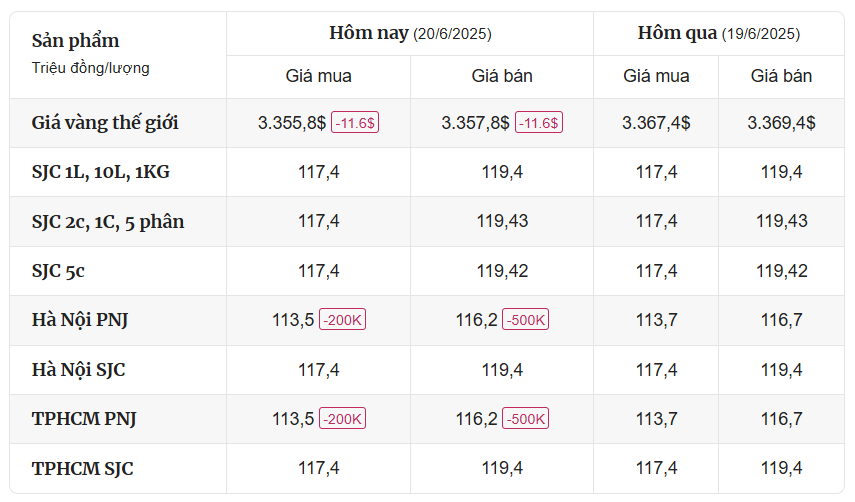The width and height of the screenshot is (855, 502).
Task: Click the "TPHCM SJC" row label
Action: point(82,468)
